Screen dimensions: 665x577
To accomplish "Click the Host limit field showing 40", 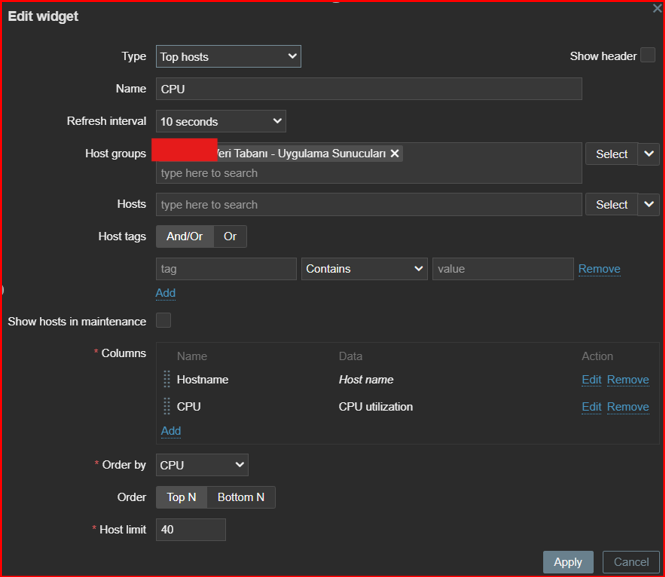I will pos(191,530).
